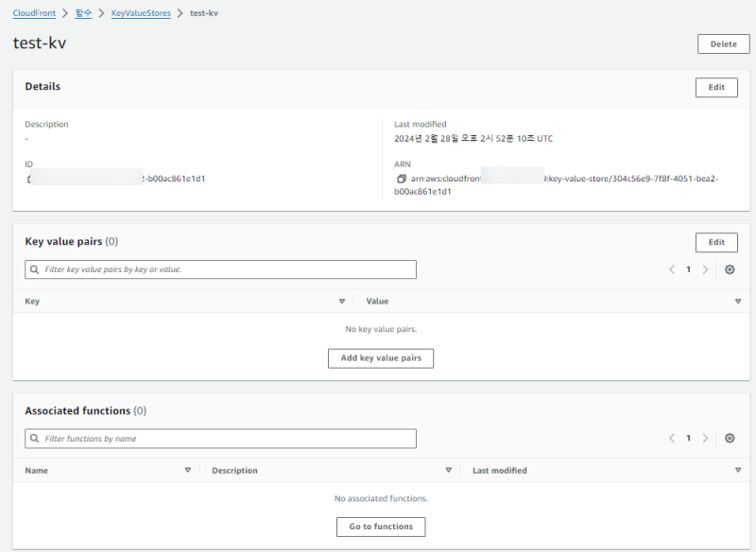Copy the ARN using the copy icon
Screen dimensions: 756x552
pyautogui.click(x=402, y=179)
